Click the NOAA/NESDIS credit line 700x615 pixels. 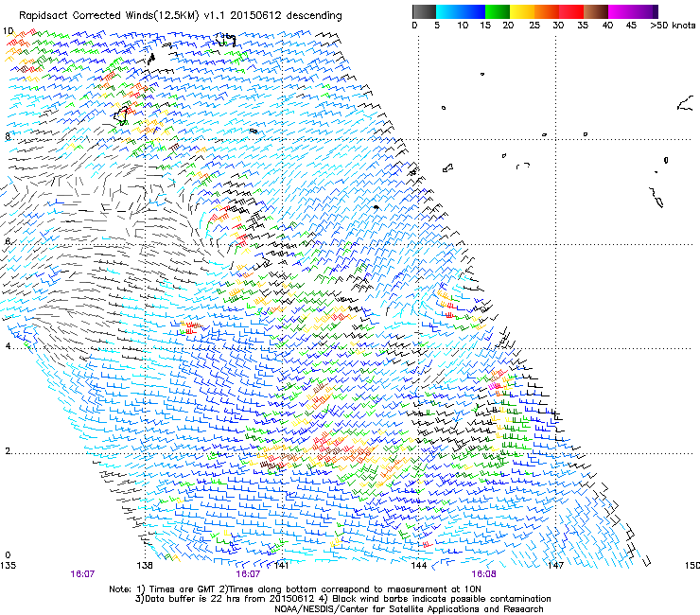click(x=409, y=609)
